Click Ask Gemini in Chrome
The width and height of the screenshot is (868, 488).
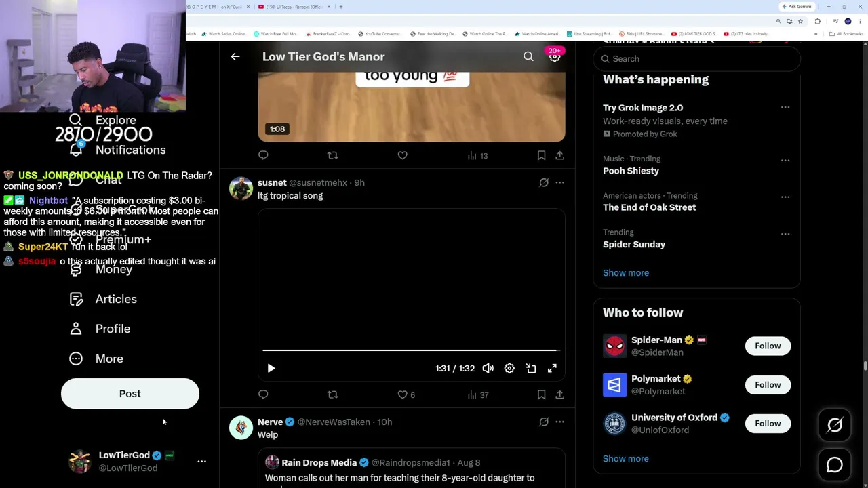[797, 7]
